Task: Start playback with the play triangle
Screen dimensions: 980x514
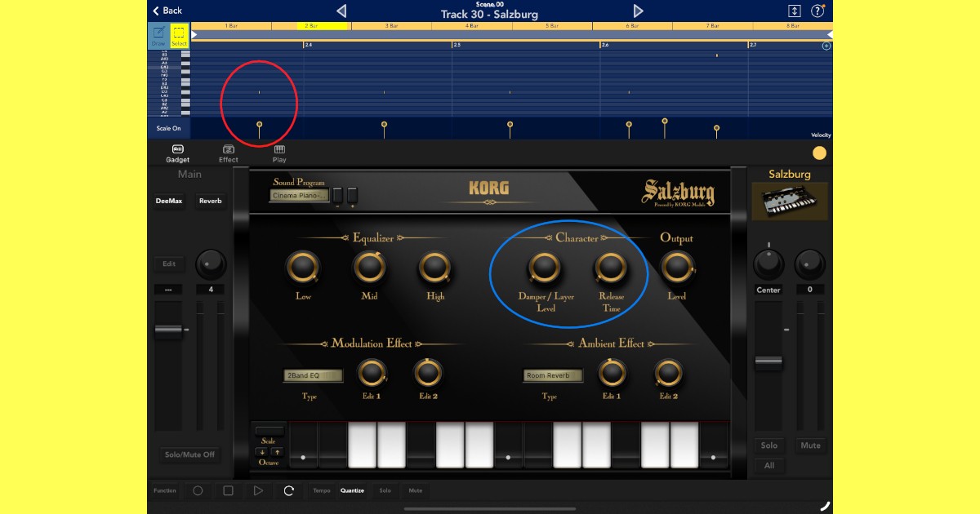Action: 258,490
